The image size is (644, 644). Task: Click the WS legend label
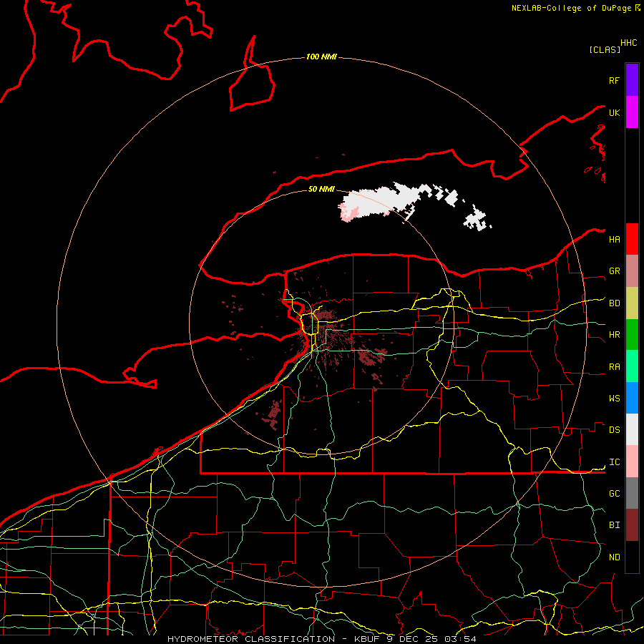[x=614, y=399]
